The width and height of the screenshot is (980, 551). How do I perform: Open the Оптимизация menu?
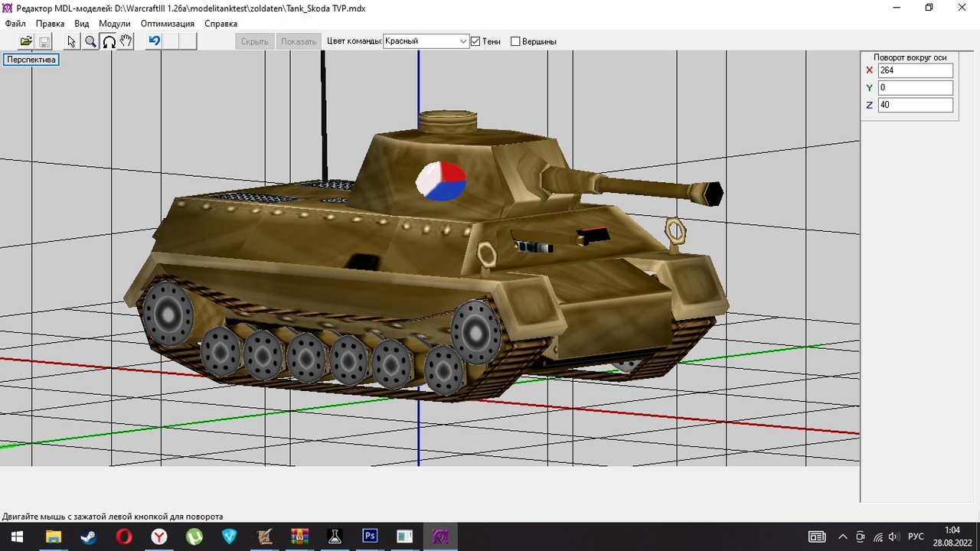(x=168, y=24)
